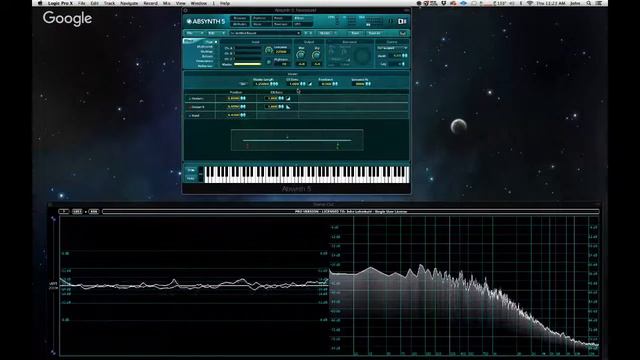Open the Apple menu
This screenshot has height=360, width=640.
[x=40, y=3]
